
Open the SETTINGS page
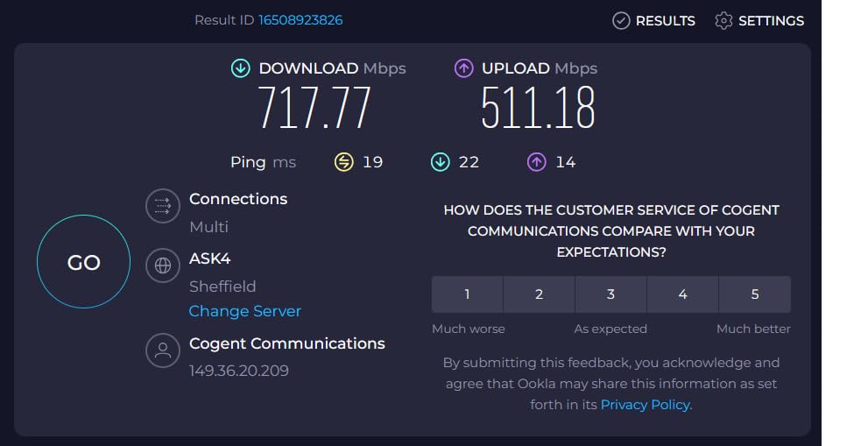tap(759, 21)
